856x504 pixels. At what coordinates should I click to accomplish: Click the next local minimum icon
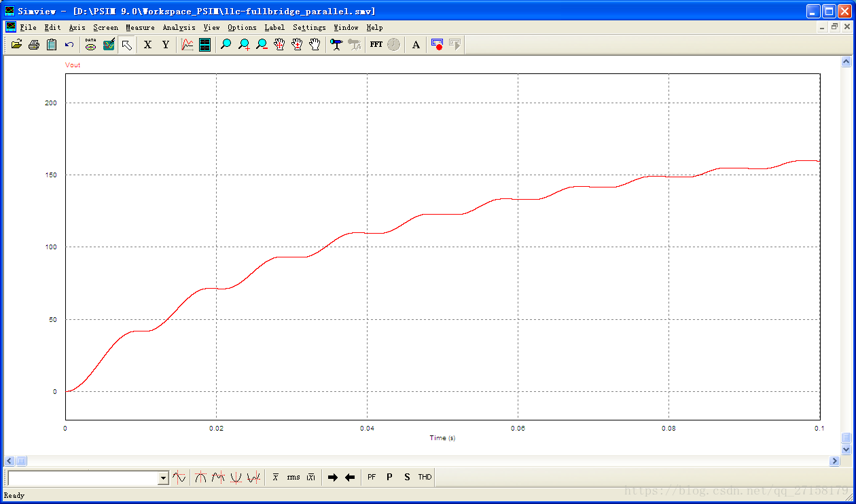coord(253,478)
